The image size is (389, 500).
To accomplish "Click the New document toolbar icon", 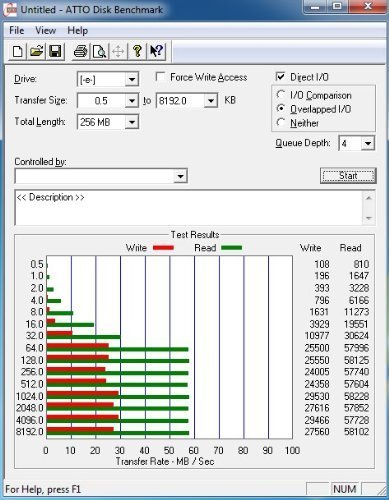I will pos(18,51).
